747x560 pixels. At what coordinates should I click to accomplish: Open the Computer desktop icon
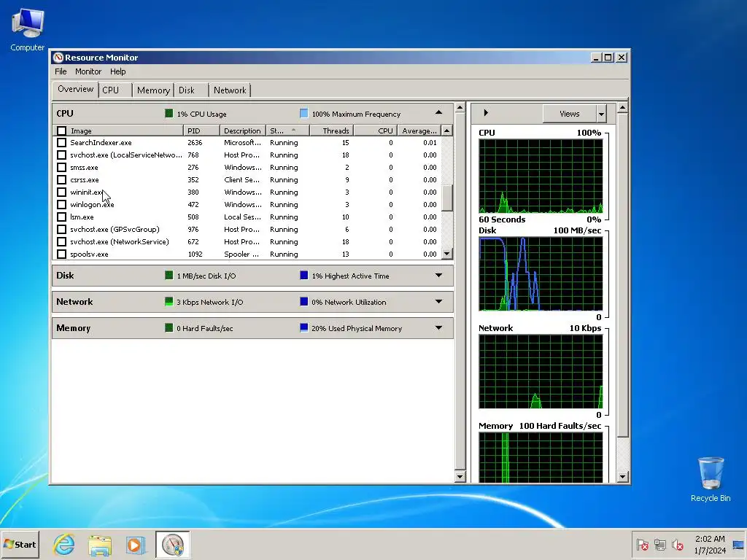click(x=27, y=30)
